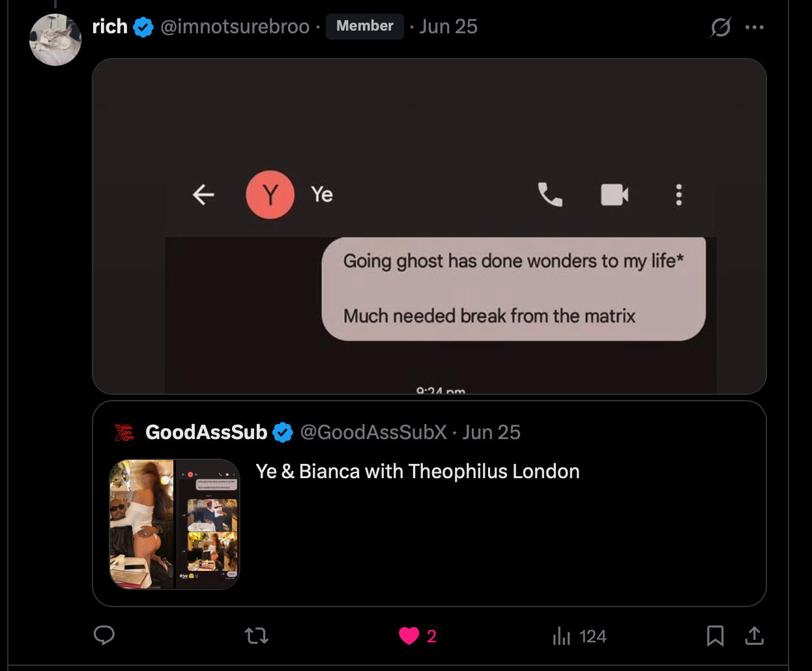Open the Ye chat screenshot image
This screenshot has width=812, height=671.
click(x=429, y=226)
